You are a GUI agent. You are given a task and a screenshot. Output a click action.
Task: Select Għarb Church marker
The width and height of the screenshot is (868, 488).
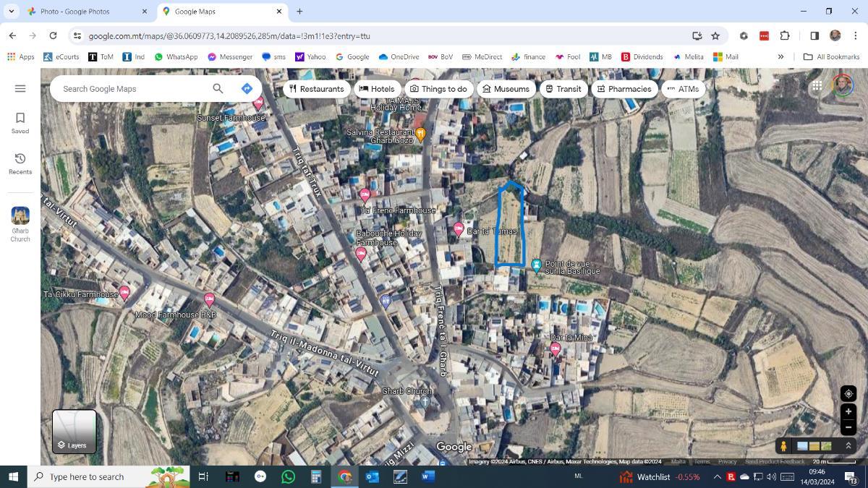(425, 401)
